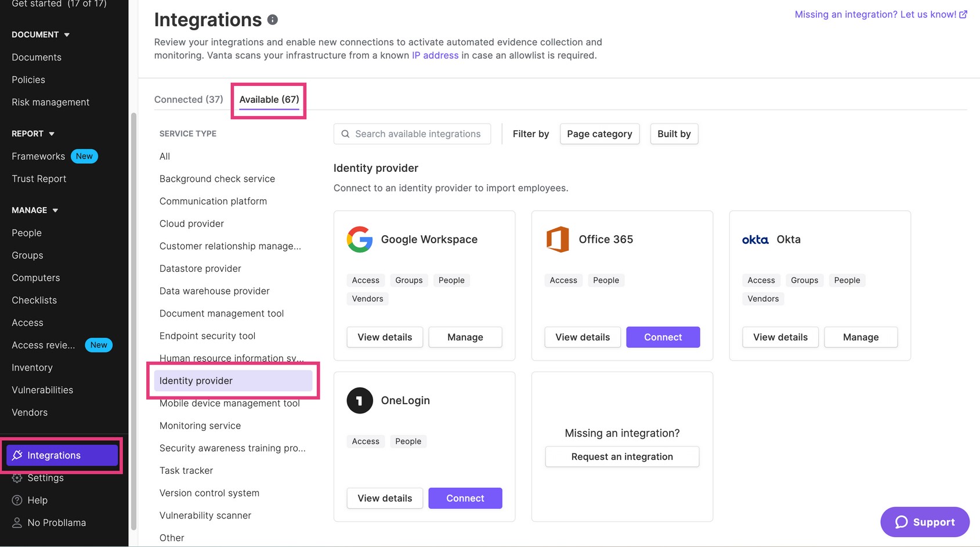Screen dimensions: 980x547
Task: Click the Office 365 logo icon
Action: pyautogui.click(x=557, y=239)
